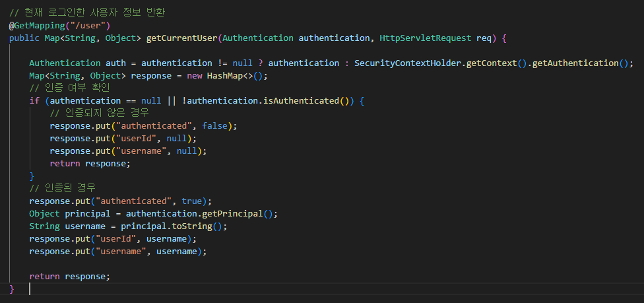Image resolution: width=644 pixels, height=303 pixels.
Task: Click the Korean comment above @GetMapping
Action: pyautogui.click(x=87, y=13)
